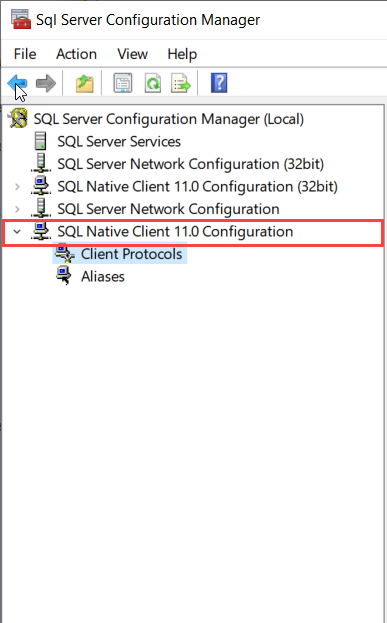Screen dimensions: 387x623
Task: Go back with the blue Back arrow
Action: click(17, 83)
